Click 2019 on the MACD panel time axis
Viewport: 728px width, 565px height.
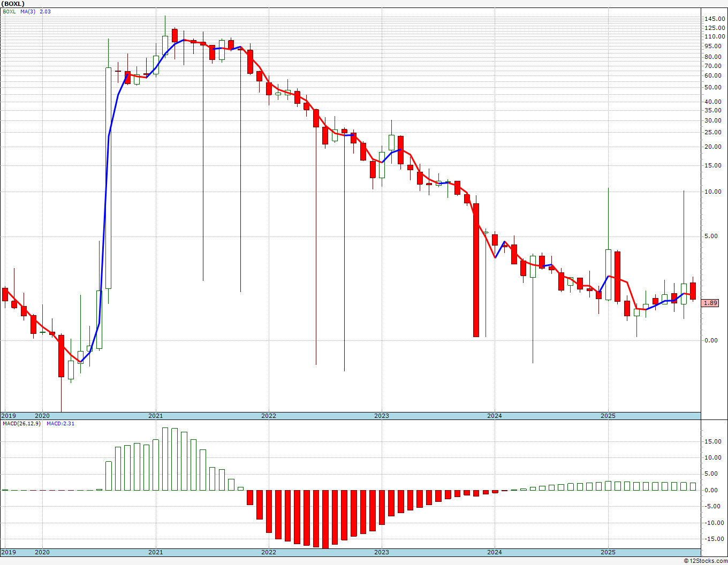pyautogui.click(x=8, y=552)
